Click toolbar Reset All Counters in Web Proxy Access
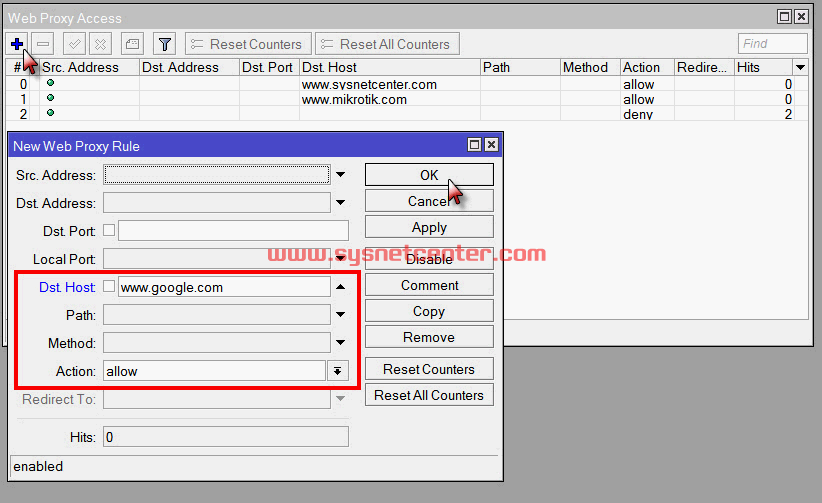The image size is (822, 503). point(387,44)
